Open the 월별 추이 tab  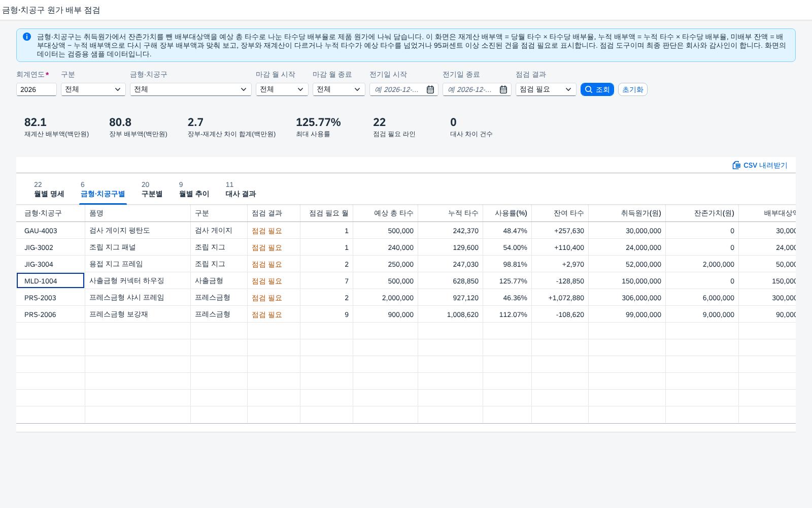(x=194, y=189)
